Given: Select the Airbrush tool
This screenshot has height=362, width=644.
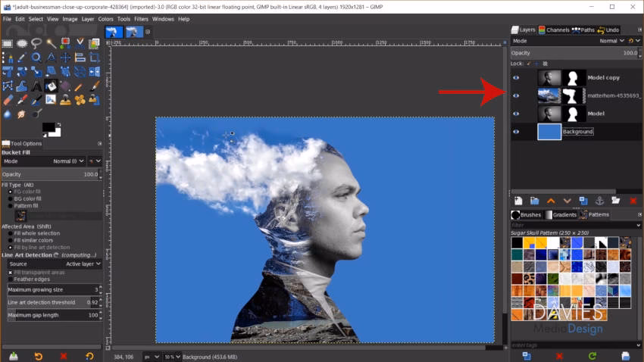Looking at the screenshot, I should tap(22, 100).
